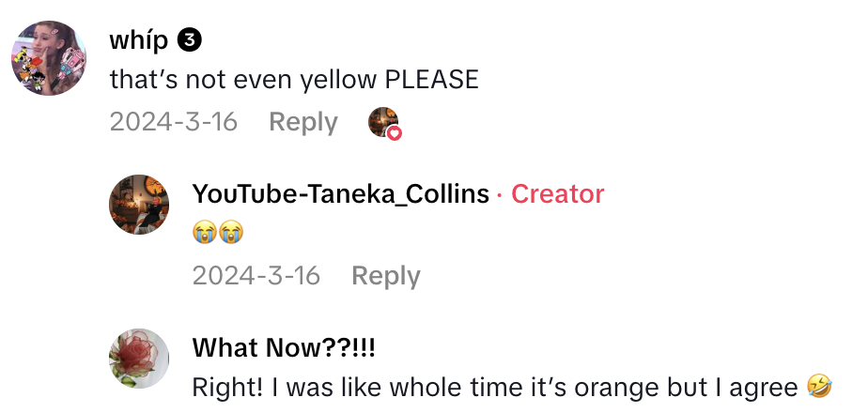This screenshot has height=413, width=868.
Task: Click the creator liked heart icon
Action: click(395, 134)
